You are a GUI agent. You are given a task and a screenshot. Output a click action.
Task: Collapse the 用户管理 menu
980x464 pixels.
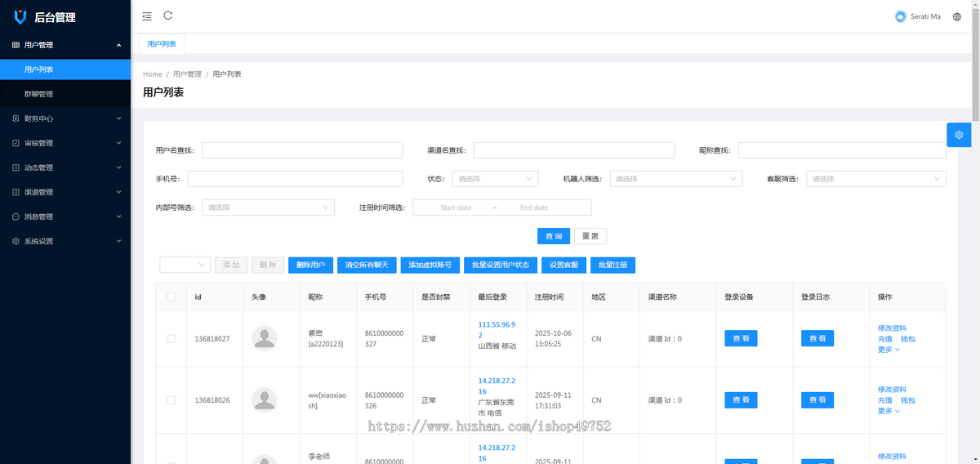[x=65, y=45]
